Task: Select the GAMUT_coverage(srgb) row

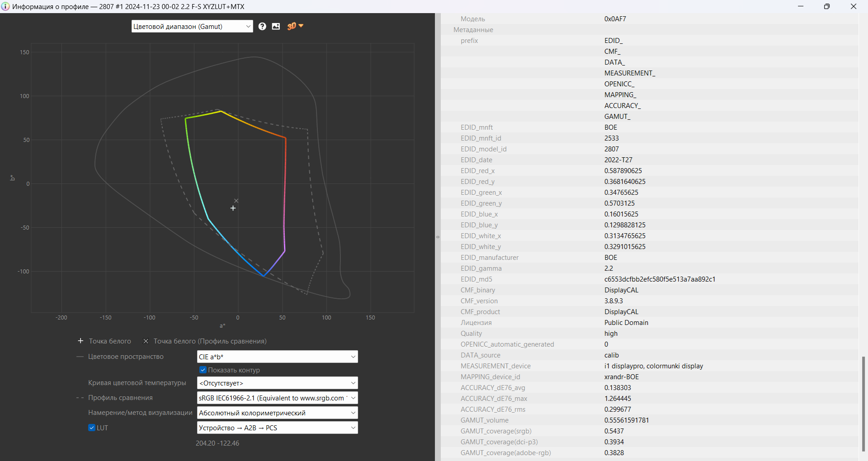Action: click(588, 431)
